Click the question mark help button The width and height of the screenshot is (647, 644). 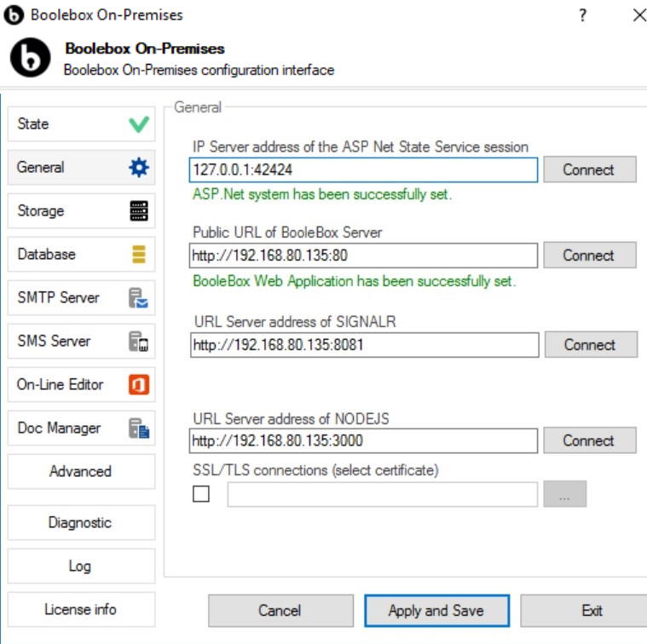[582, 15]
